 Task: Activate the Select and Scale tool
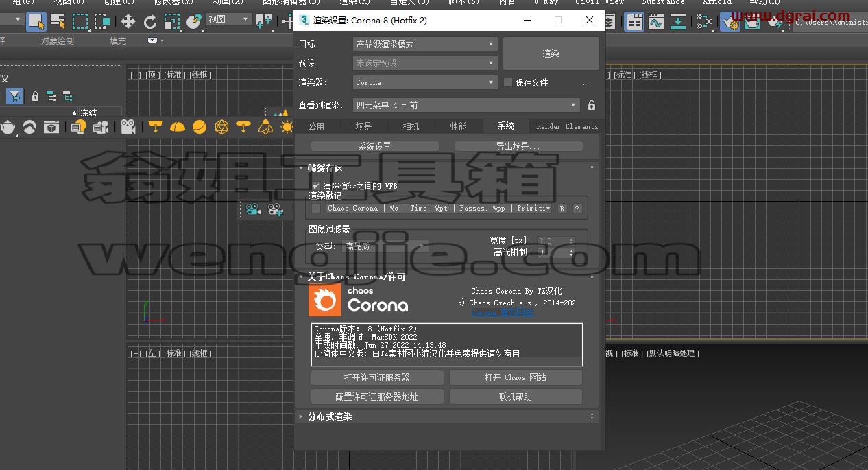pyautogui.click(x=172, y=21)
